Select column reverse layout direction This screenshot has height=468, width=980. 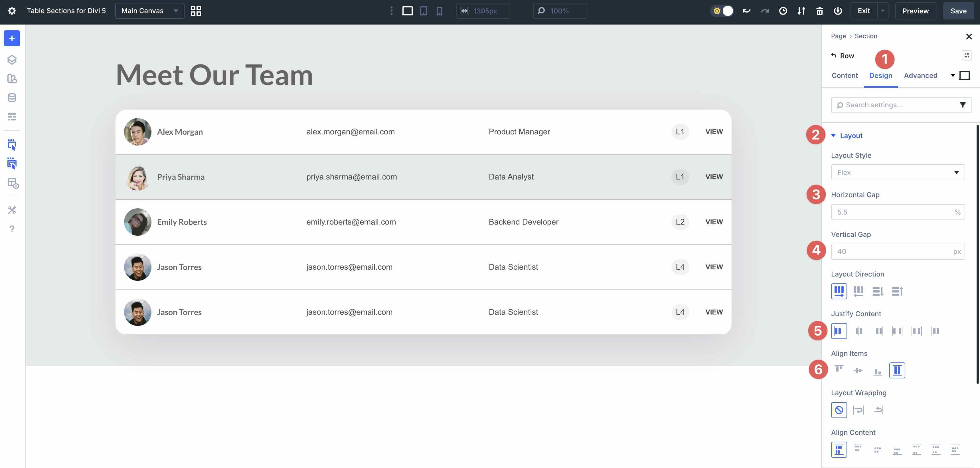(x=898, y=291)
